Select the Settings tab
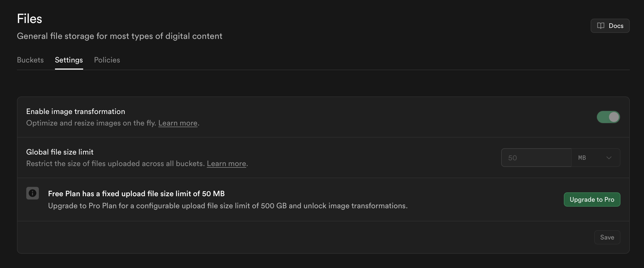Screen dimensions: 644x268 point(69,60)
